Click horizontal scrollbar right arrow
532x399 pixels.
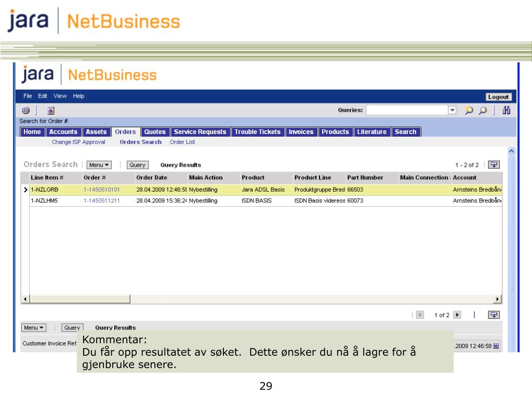(498, 299)
